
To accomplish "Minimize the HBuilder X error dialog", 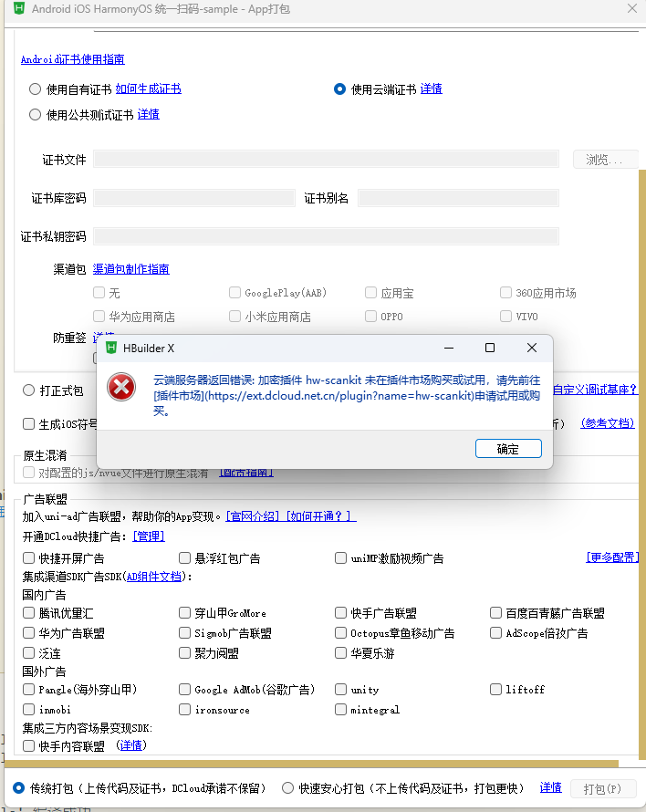I will coord(449,348).
